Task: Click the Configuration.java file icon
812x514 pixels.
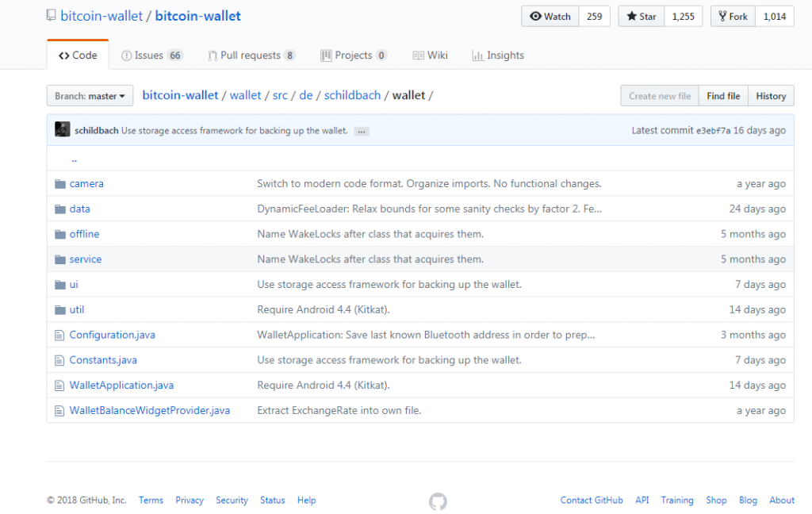Action: coord(59,336)
